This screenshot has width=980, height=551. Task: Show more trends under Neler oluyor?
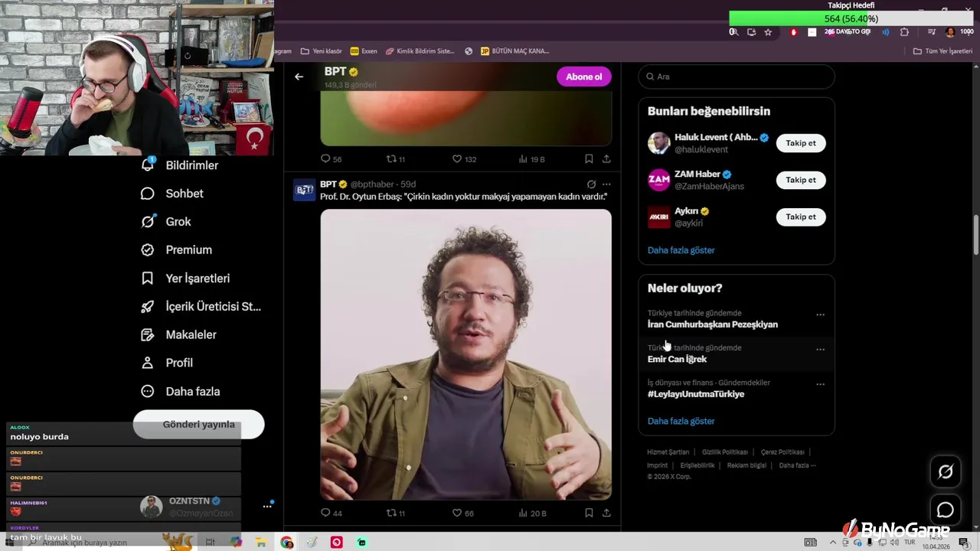pyautogui.click(x=681, y=421)
